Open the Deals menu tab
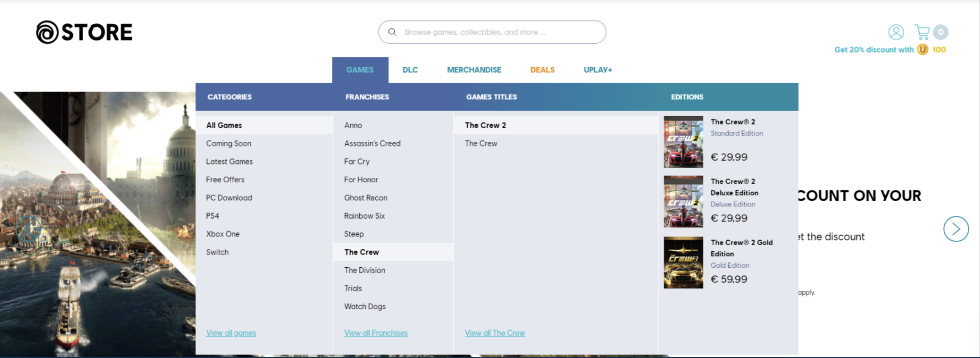The height and width of the screenshot is (358, 980). 542,70
